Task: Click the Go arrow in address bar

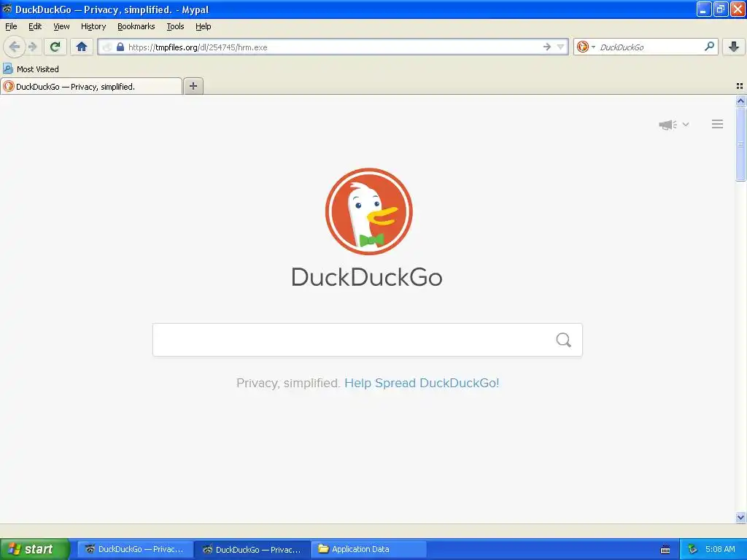Action: click(x=546, y=47)
